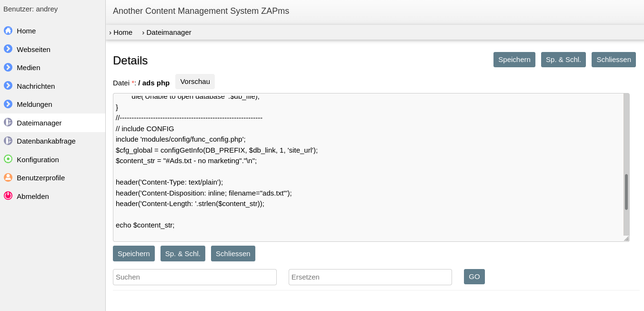
Task: Open Konfiguration menu entry
Action: coord(52,159)
